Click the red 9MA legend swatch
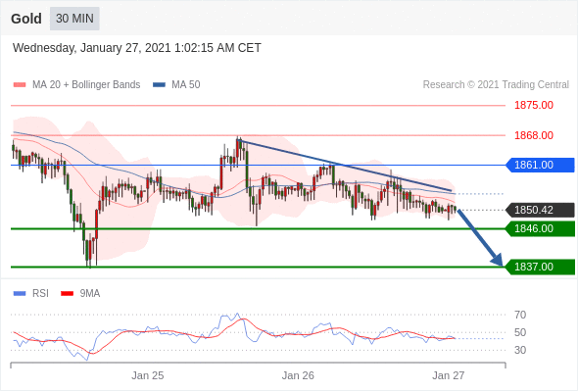Viewport: 578px width, 392px height. [x=67, y=294]
